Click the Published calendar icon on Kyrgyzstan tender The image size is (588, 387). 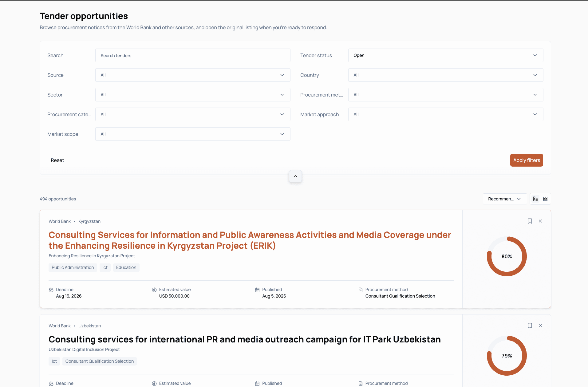point(257,290)
